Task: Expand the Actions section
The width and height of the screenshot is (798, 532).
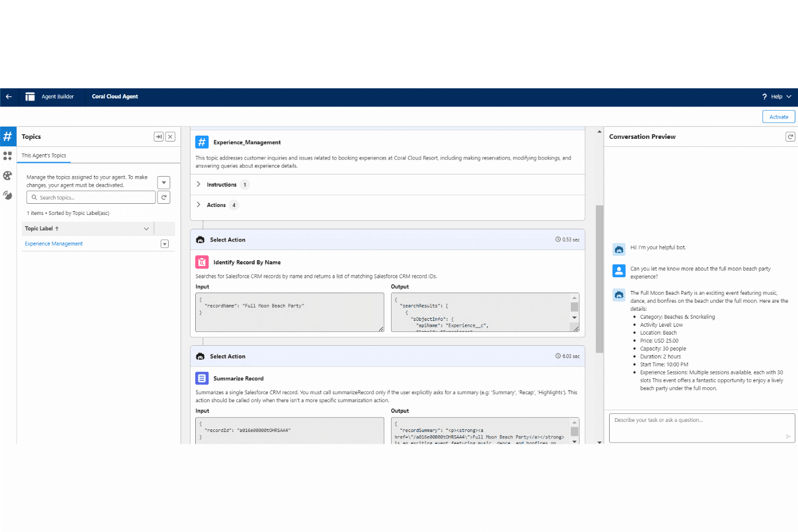Action: point(198,205)
